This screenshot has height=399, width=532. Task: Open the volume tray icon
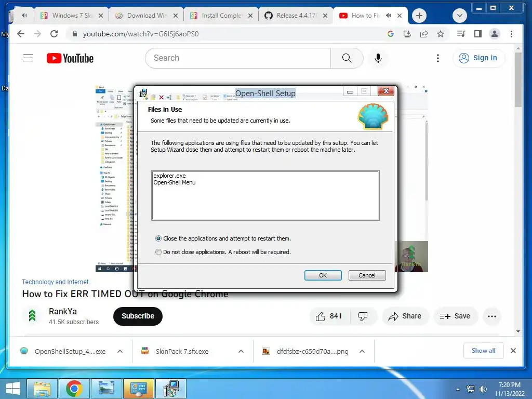[483, 389]
